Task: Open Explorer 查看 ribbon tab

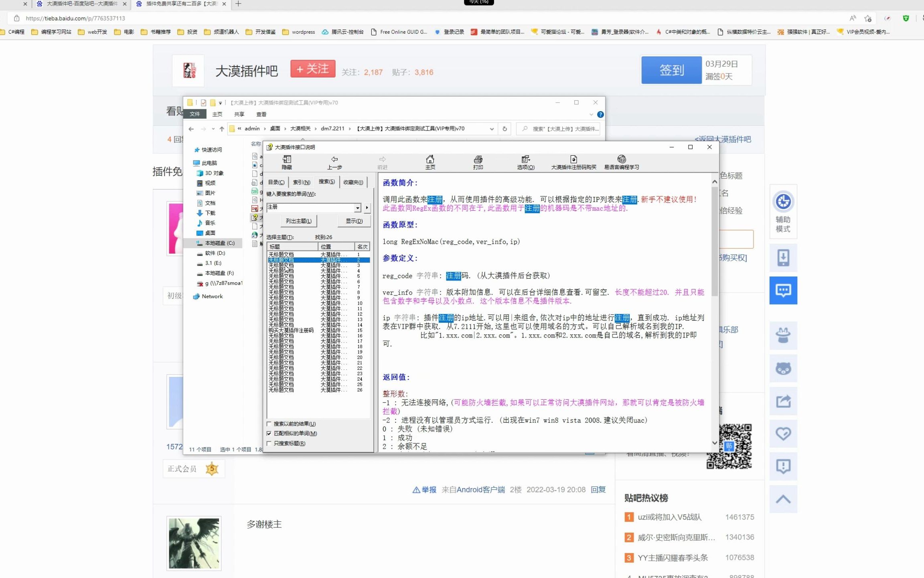Action: (261, 114)
